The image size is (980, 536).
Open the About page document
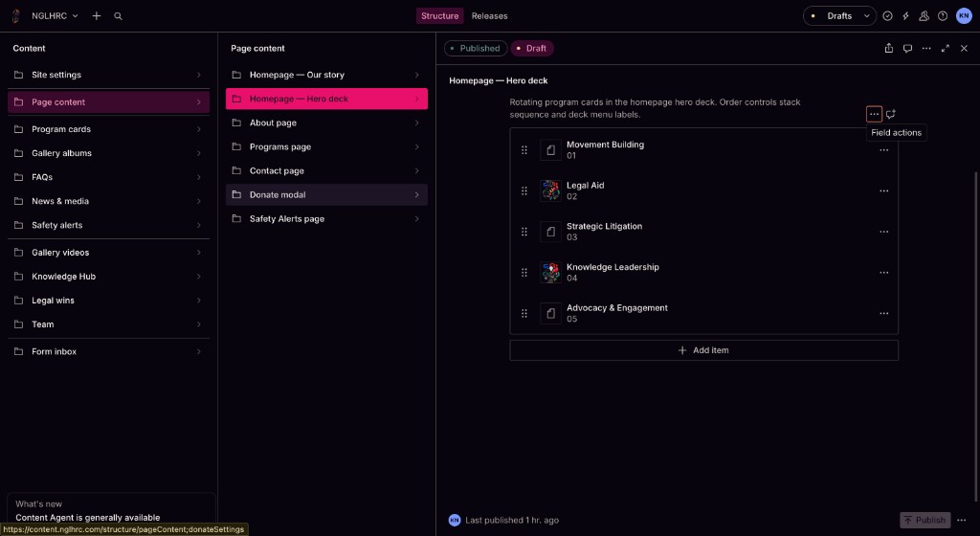326,123
